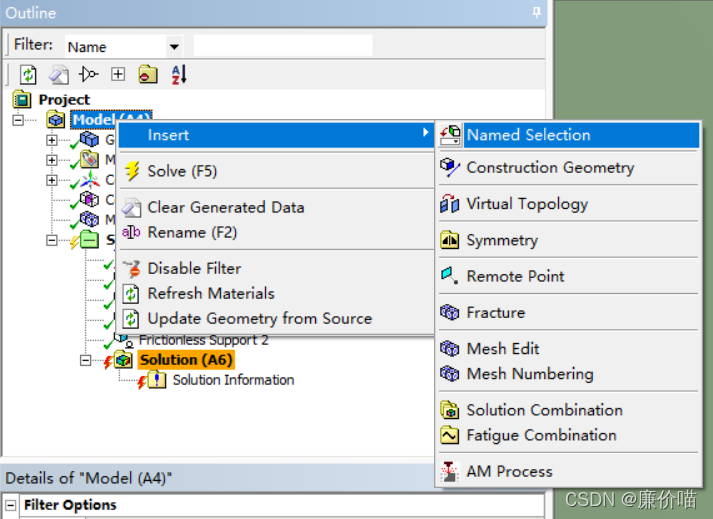Image resolution: width=713 pixels, height=519 pixels.
Task: Open the Filter Name dropdown
Action: tap(174, 46)
